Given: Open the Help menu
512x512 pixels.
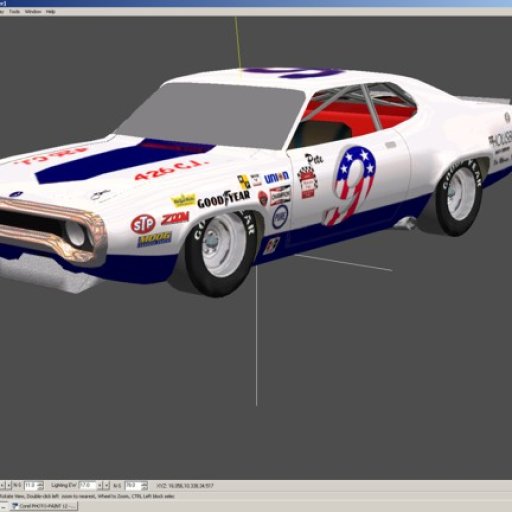Looking at the screenshot, I should tap(50, 11).
